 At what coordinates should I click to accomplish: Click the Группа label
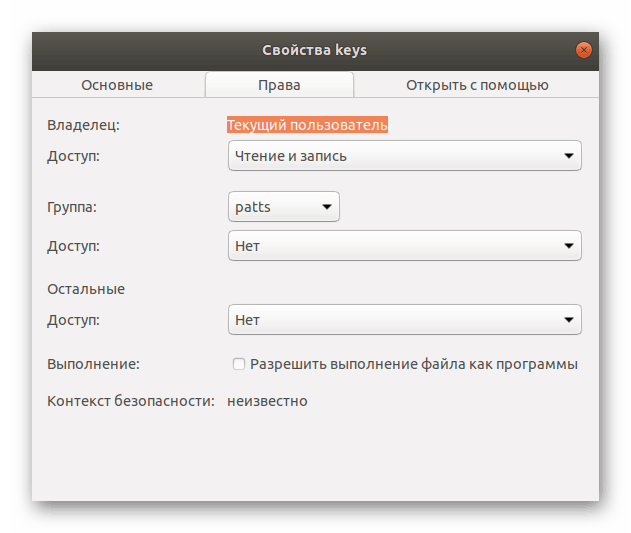click(72, 207)
